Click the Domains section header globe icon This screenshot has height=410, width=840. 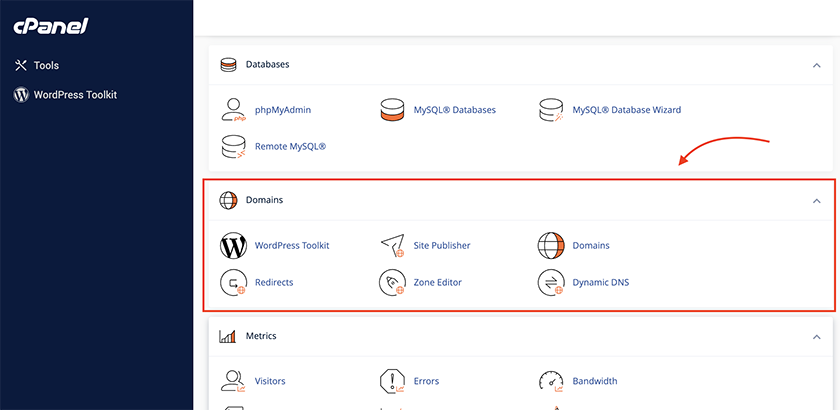228,200
